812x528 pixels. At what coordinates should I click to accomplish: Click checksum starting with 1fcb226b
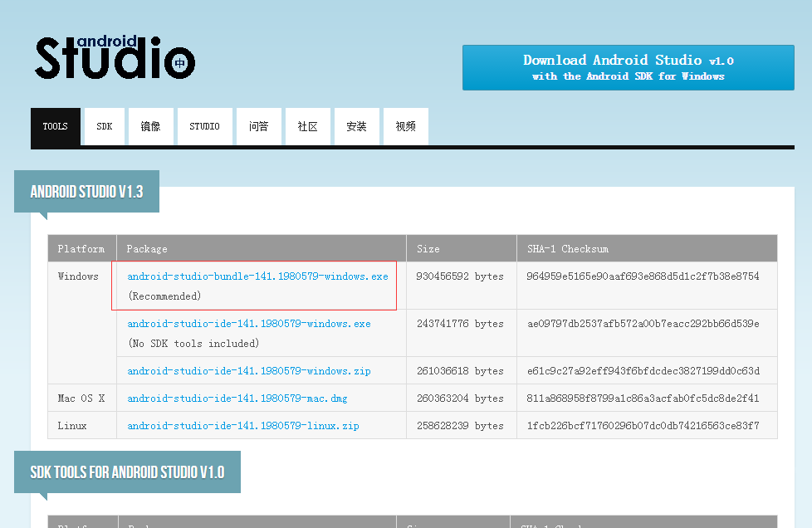[643, 426]
